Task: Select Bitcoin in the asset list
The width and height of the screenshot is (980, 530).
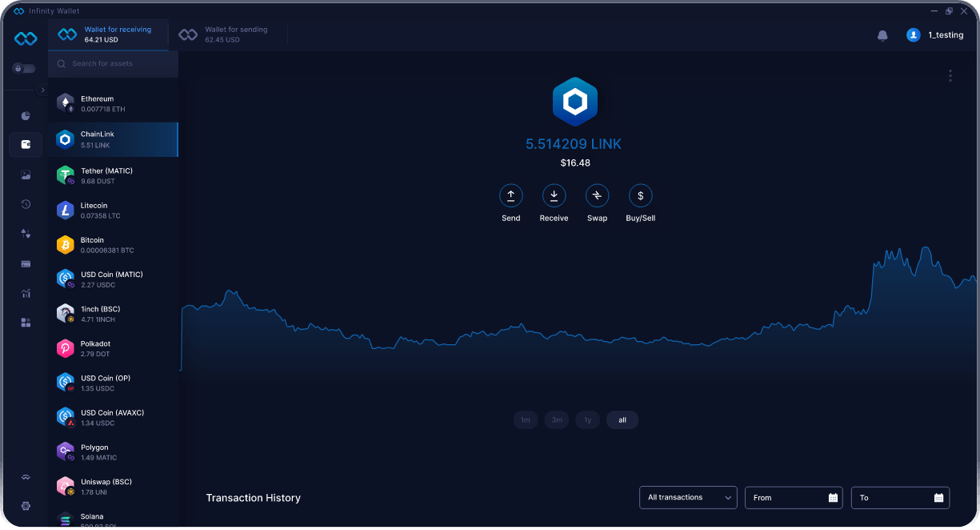Action: pyautogui.click(x=113, y=244)
